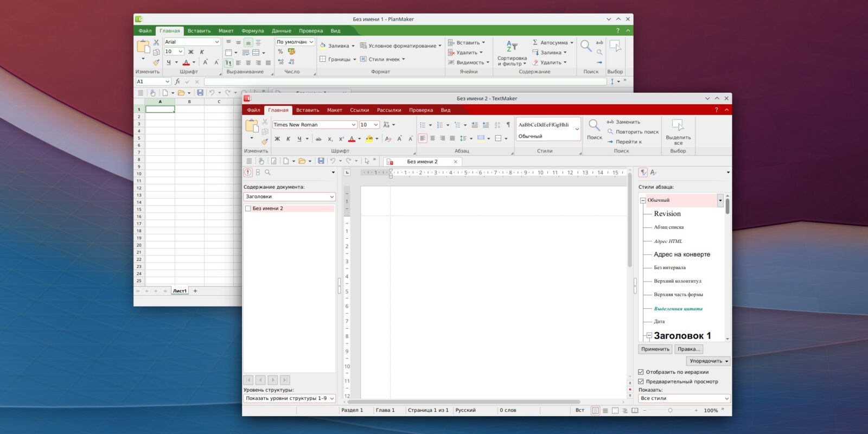Viewport: 868px width, 434px height.
Task: Open Файл menu in TextMaker
Action: point(253,110)
